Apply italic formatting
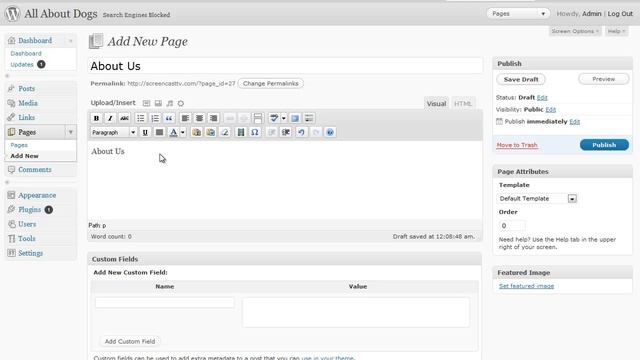Viewport: 640px width, 360px height. (x=110, y=118)
